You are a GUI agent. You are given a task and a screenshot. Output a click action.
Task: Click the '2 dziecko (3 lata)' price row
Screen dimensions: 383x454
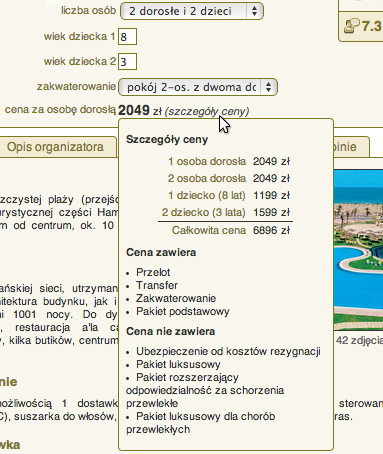226,213
